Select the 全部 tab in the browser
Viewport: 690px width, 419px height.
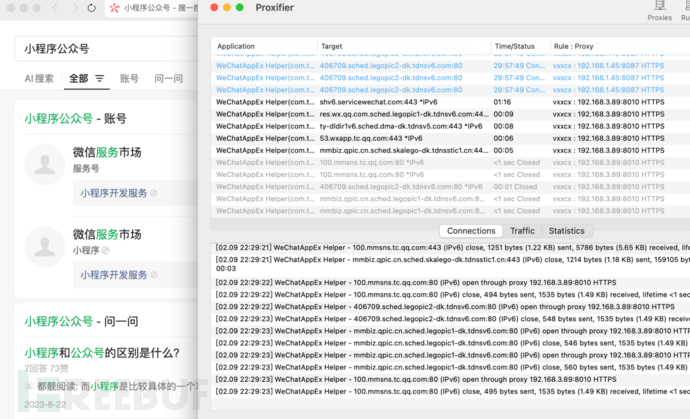pyautogui.click(x=79, y=78)
